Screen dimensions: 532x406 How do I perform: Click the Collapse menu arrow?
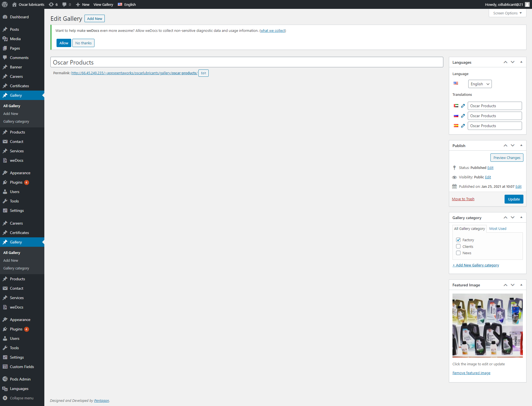point(5,398)
